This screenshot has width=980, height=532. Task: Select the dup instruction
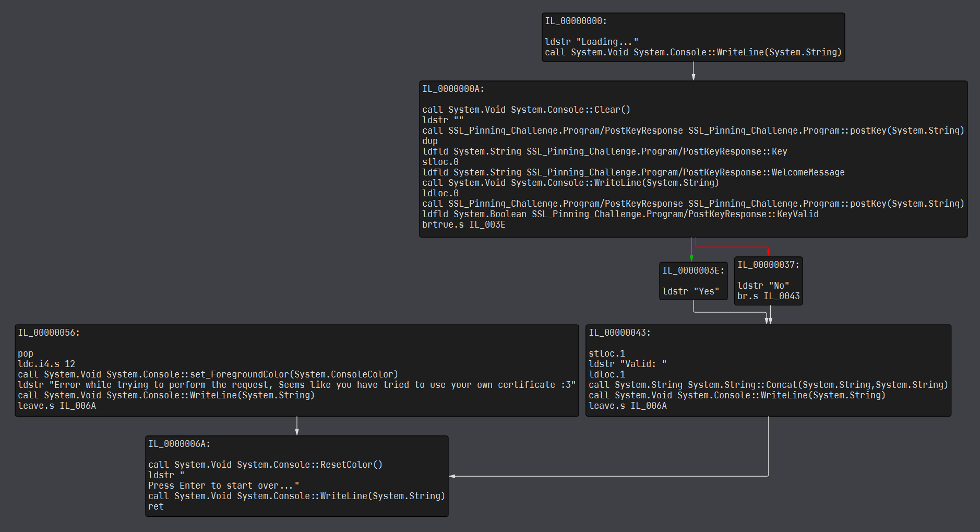(430, 141)
